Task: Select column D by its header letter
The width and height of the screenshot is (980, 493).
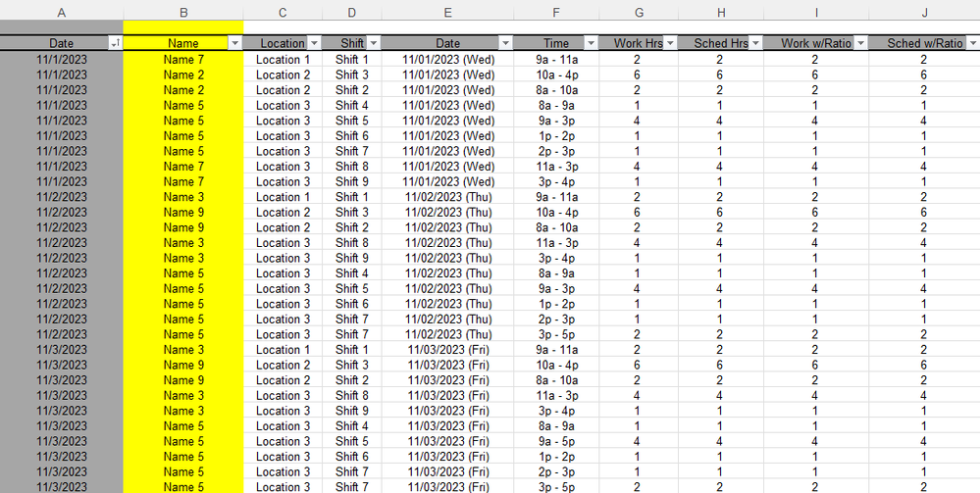Action: [x=352, y=13]
